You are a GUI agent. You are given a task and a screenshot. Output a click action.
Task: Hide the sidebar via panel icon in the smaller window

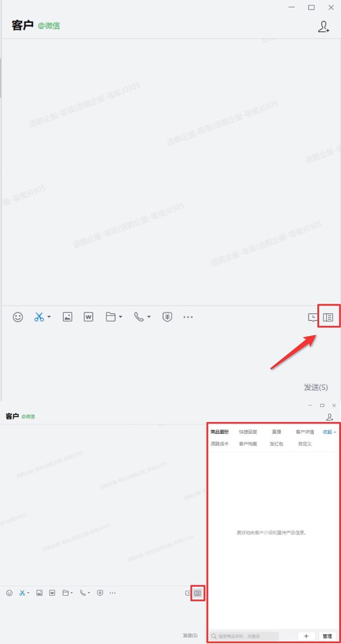coord(198,593)
